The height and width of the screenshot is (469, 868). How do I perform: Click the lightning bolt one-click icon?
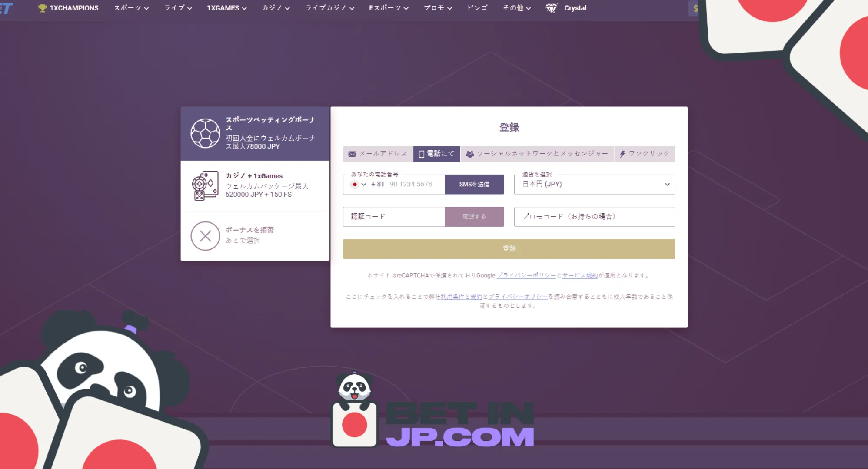(x=622, y=154)
